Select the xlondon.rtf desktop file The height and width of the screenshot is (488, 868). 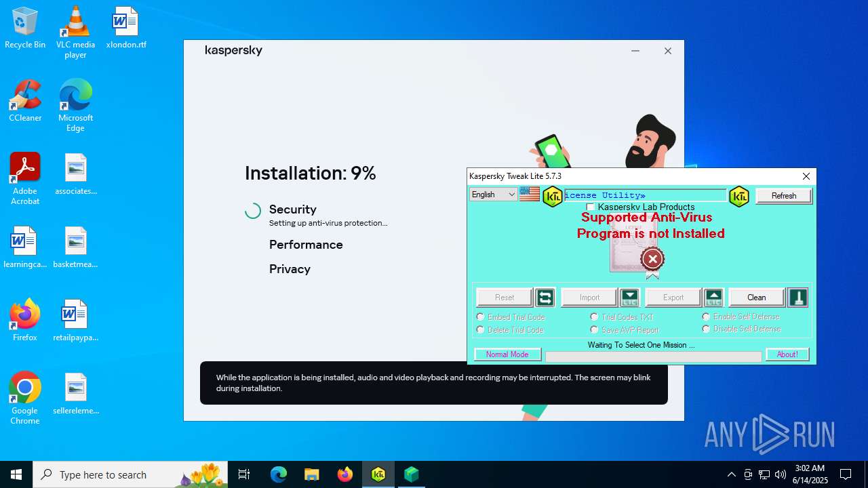click(x=126, y=28)
